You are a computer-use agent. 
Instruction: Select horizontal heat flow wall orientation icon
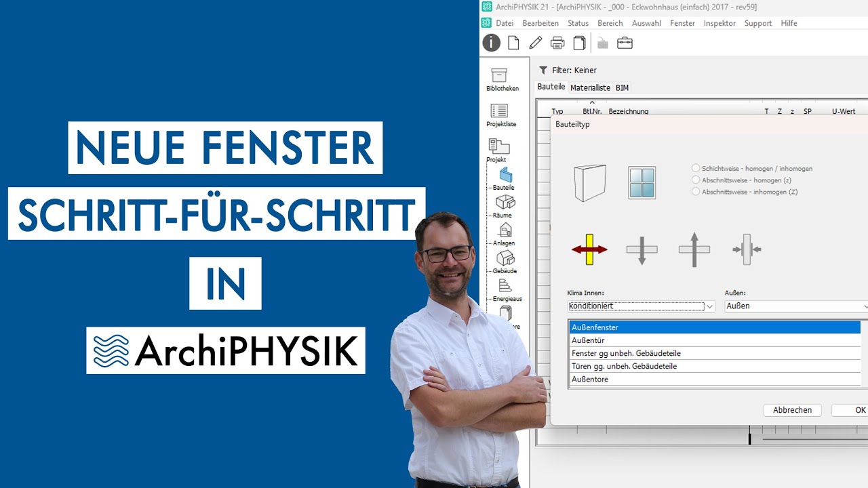pyautogui.click(x=589, y=249)
